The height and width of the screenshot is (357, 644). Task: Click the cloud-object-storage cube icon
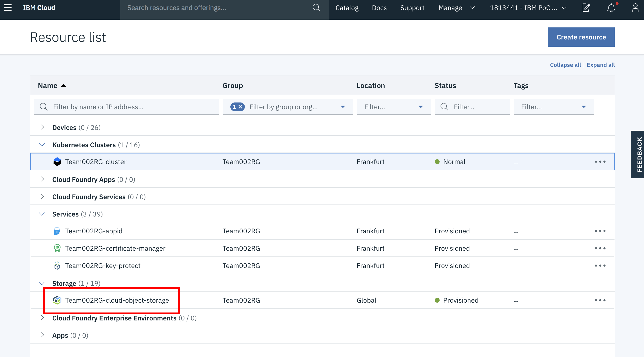point(57,300)
